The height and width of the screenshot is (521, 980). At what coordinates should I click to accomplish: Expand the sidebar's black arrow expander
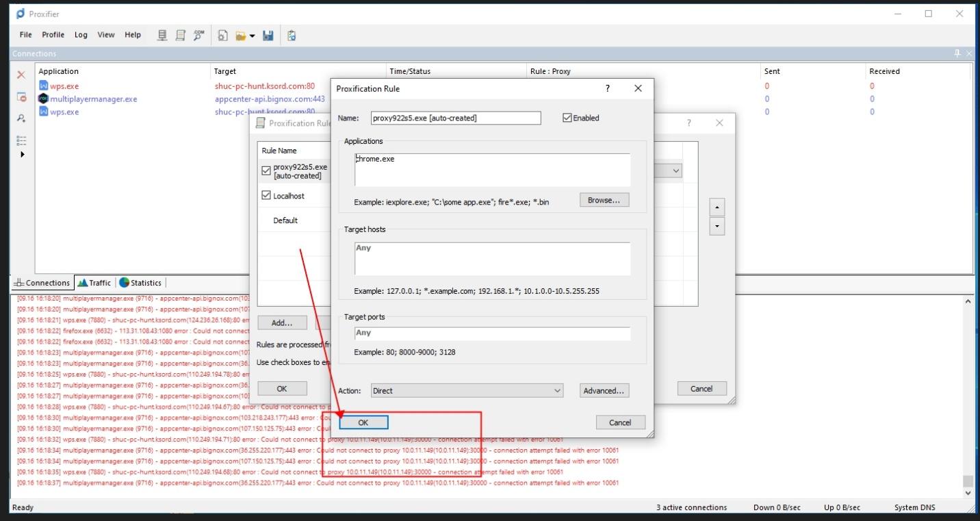pos(22,154)
